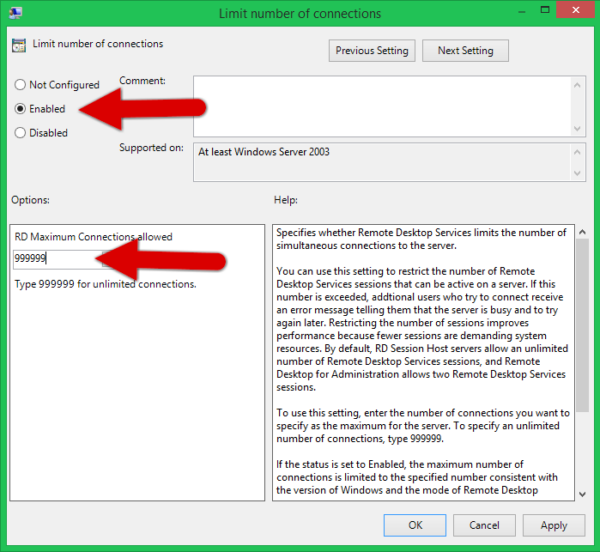Jump to the Next Setting

click(x=465, y=50)
